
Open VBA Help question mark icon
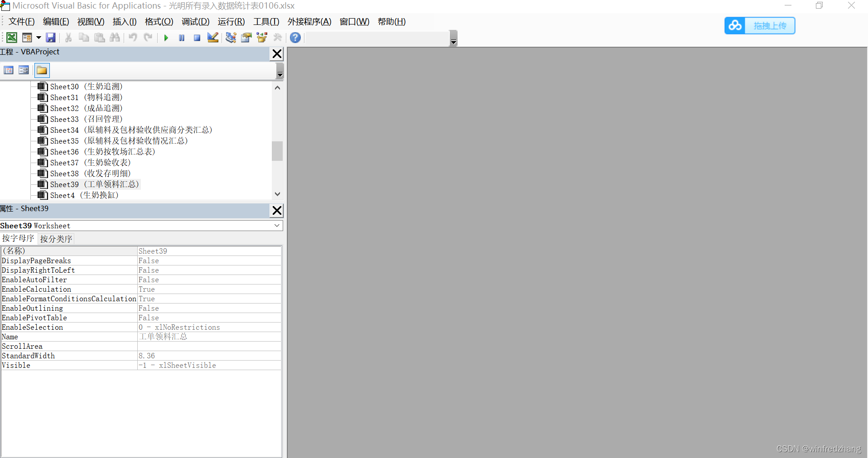point(295,38)
